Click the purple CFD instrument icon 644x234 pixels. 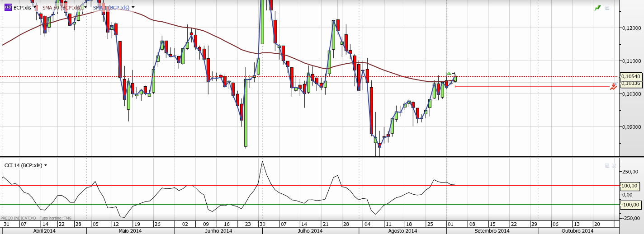point(8,8)
